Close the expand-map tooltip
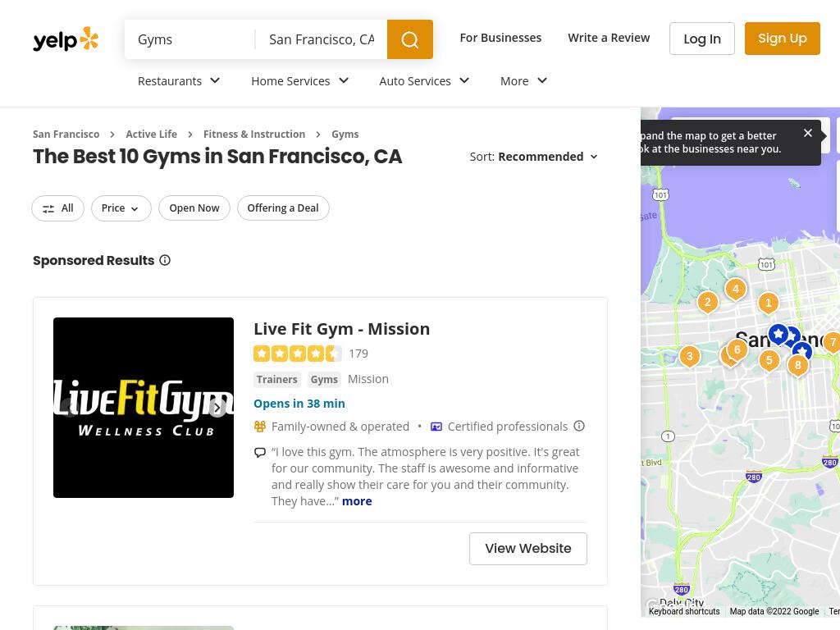 808,133
